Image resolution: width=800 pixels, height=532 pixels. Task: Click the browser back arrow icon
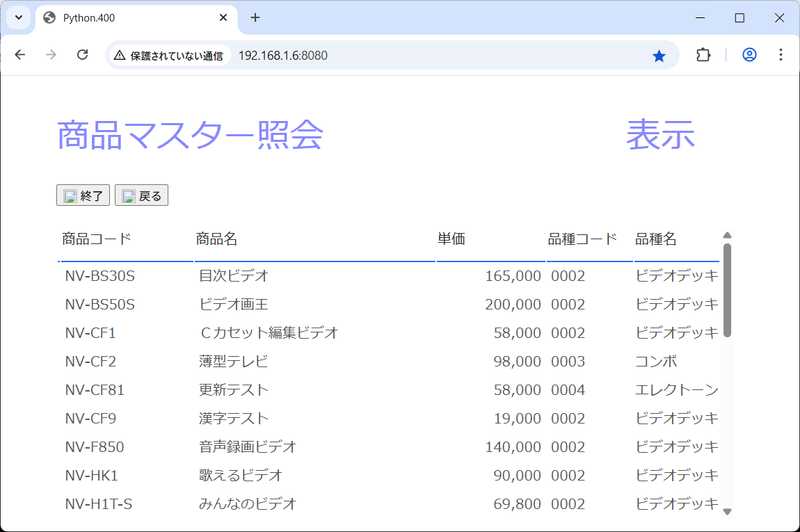(20, 54)
